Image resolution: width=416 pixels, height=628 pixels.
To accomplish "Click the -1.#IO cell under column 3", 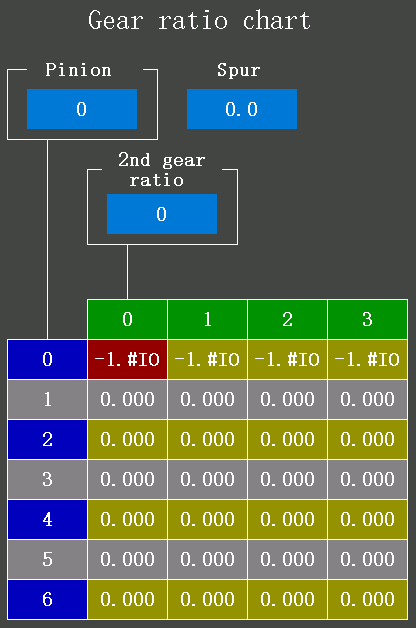I will pyautogui.click(x=368, y=359).
